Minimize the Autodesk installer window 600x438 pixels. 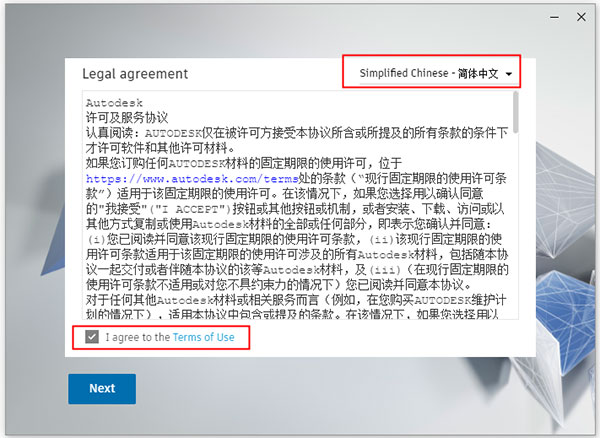coord(554,17)
